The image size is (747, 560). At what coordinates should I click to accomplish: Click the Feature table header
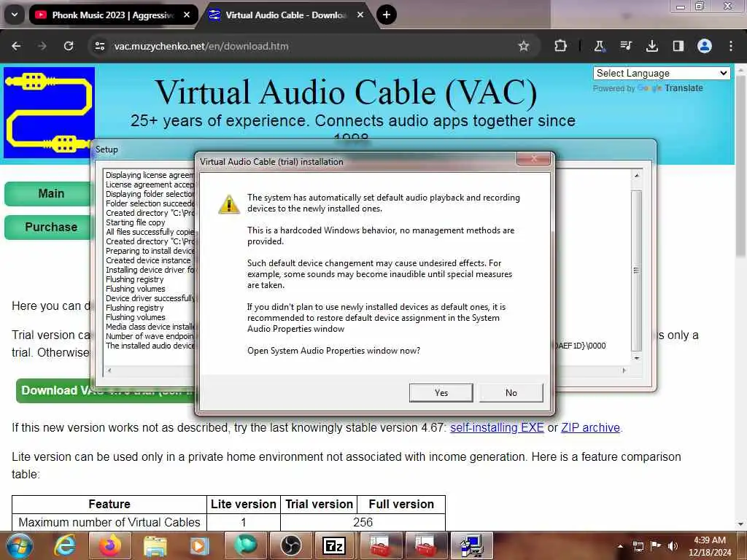(x=109, y=505)
